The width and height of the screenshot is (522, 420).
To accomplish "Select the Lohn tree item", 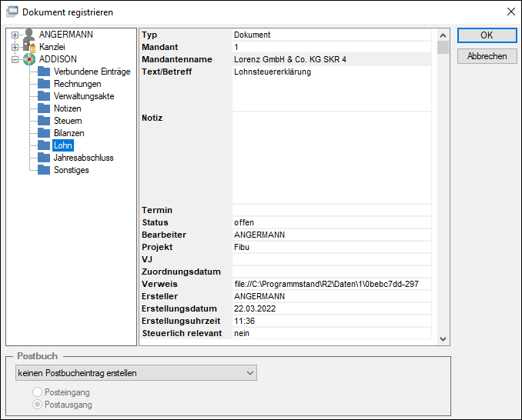I will pos(63,145).
